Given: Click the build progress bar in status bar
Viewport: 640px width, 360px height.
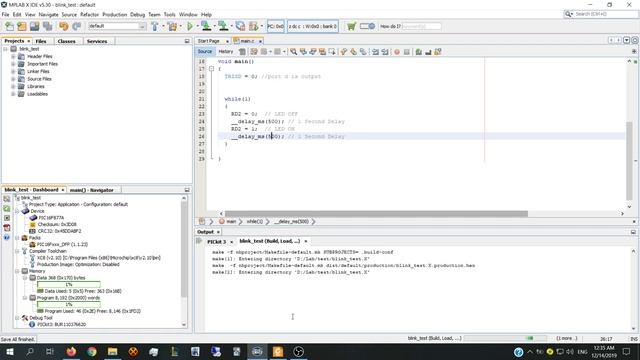Looking at the screenshot, I should [x=505, y=338].
